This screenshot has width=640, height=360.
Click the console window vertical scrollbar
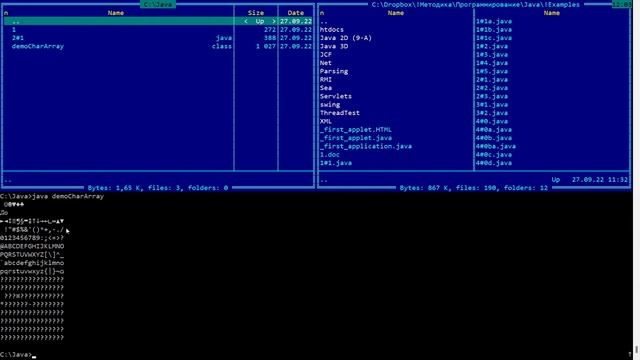[636, 180]
